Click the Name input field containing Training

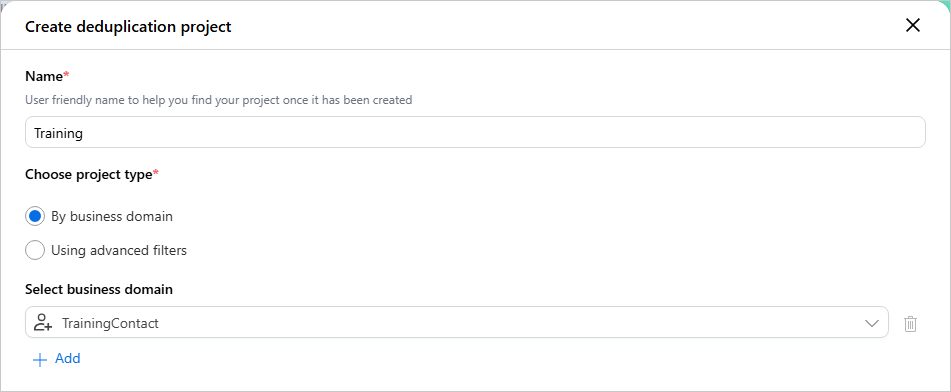click(x=475, y=132)
